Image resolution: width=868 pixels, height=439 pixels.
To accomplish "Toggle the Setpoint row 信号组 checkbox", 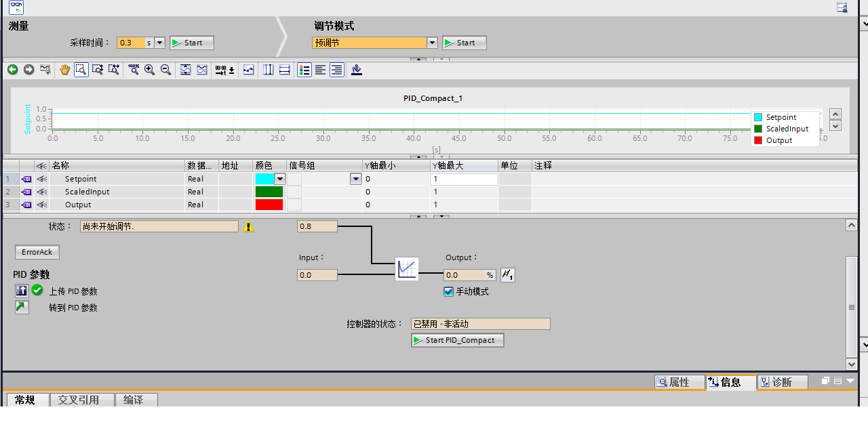I will (x=294, y=179).
